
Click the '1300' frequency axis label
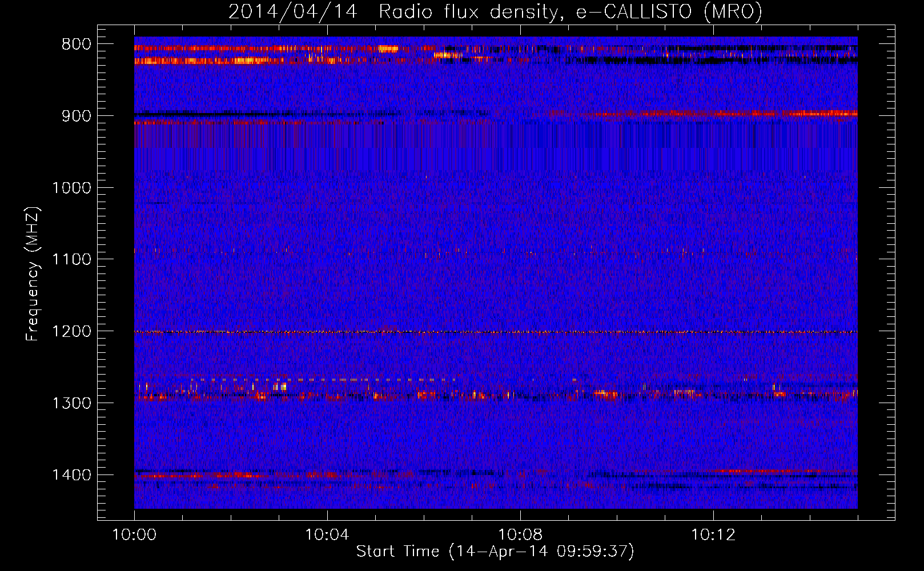pyautogui.click(x=71, y=404)
